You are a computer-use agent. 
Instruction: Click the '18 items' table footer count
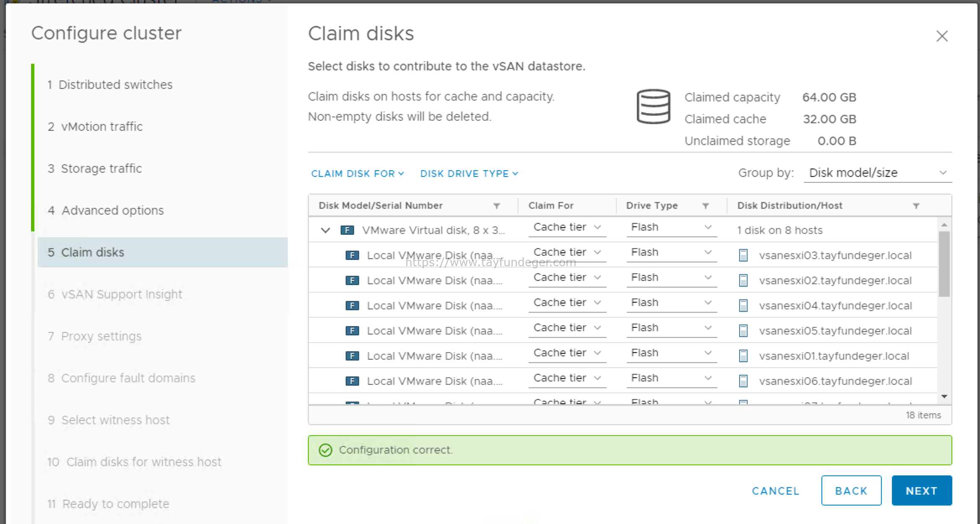923,415
